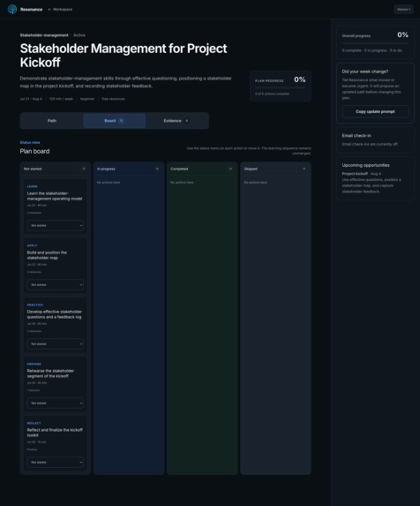Click the Stakeholder management breadcrumb label

(44, 35)
